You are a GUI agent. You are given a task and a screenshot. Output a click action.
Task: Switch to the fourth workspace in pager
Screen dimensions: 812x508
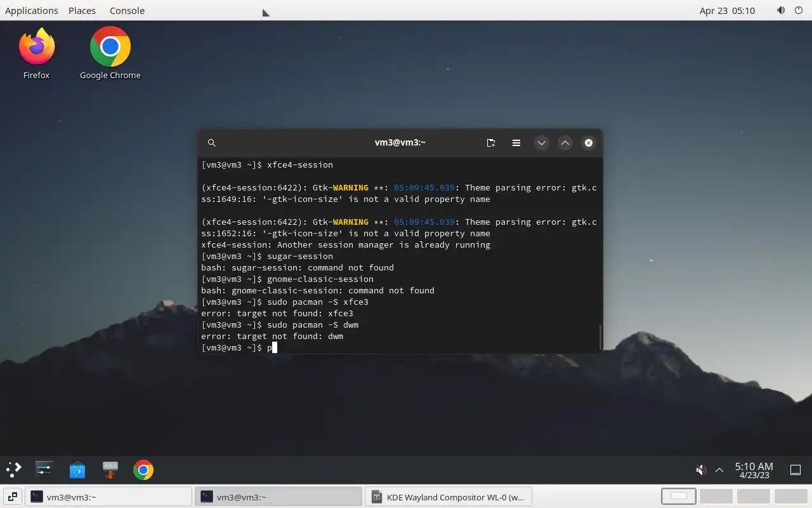(790, 497)
